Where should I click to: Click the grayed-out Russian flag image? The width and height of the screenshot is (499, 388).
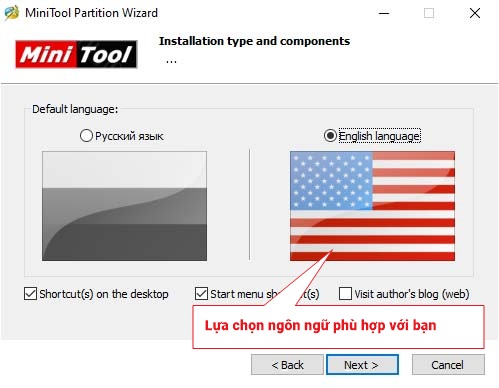coord(124,206)
